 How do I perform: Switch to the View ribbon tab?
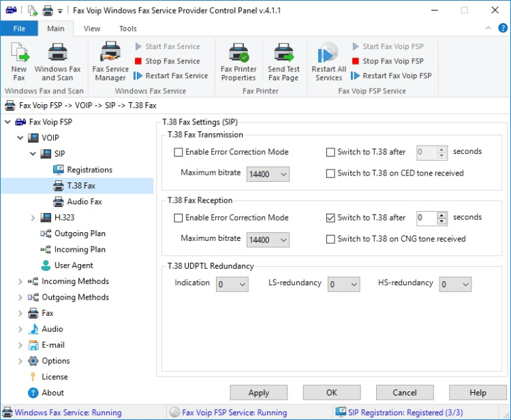pyautogui.click(x=92, y=29)
